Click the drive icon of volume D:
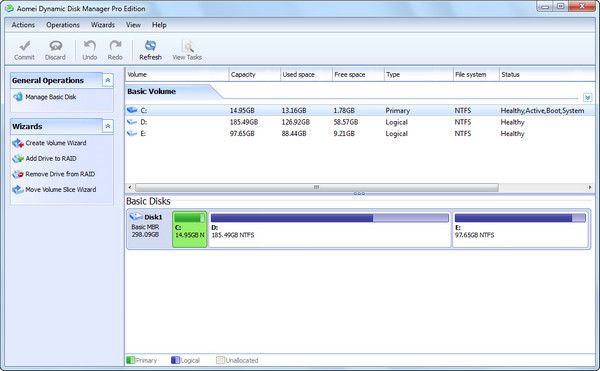 click(132, 122)
